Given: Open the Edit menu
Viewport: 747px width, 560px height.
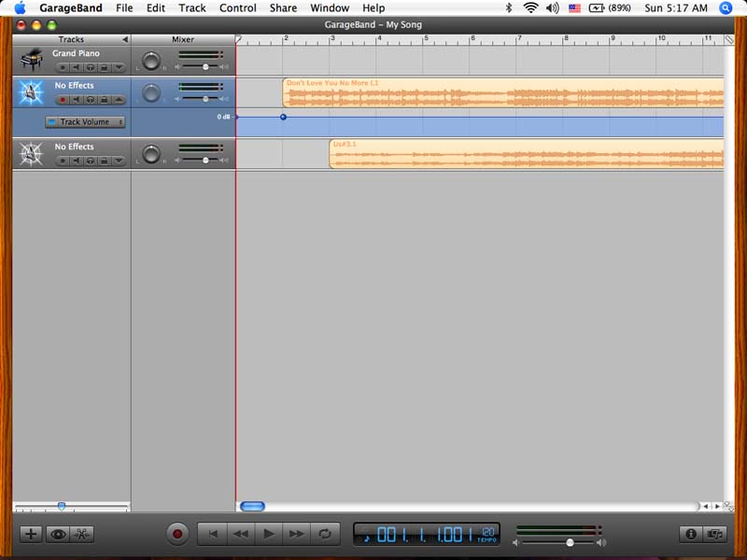Looking at the screenshot, I should pos(156,8).
